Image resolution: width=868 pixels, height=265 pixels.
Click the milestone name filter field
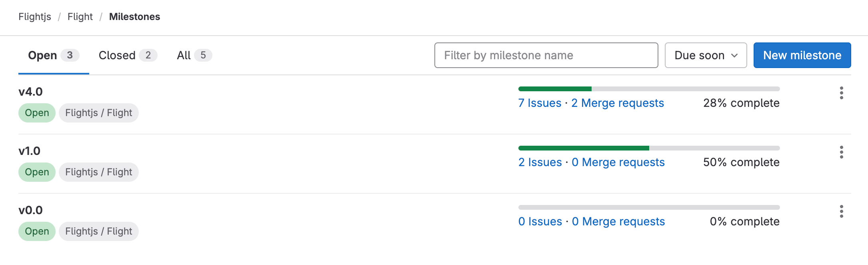click(546, 55)
